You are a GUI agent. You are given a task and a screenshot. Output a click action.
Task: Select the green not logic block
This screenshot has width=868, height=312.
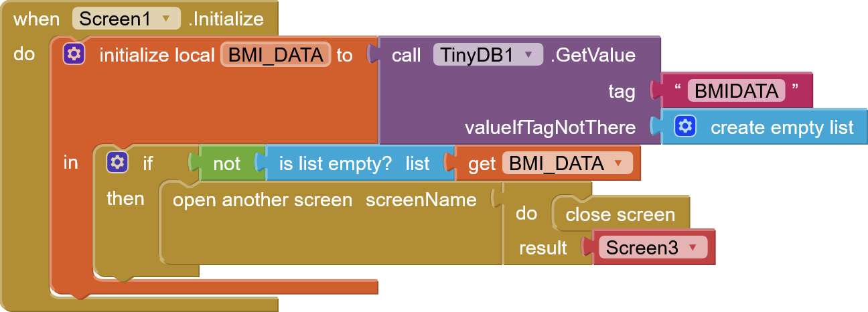click(226, 163)
